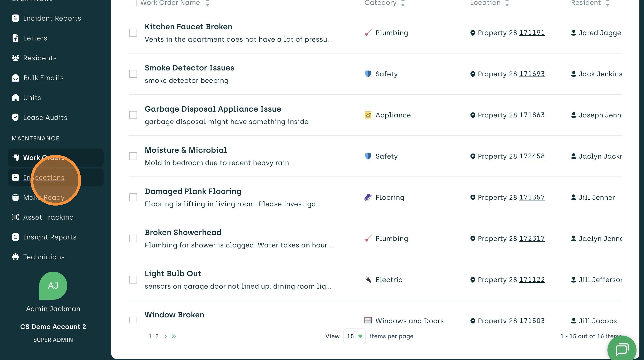The height and width of the screenshot is (360, 644).
Task: Click the Incident Reports sidebar icon
Action: point(15,18)
